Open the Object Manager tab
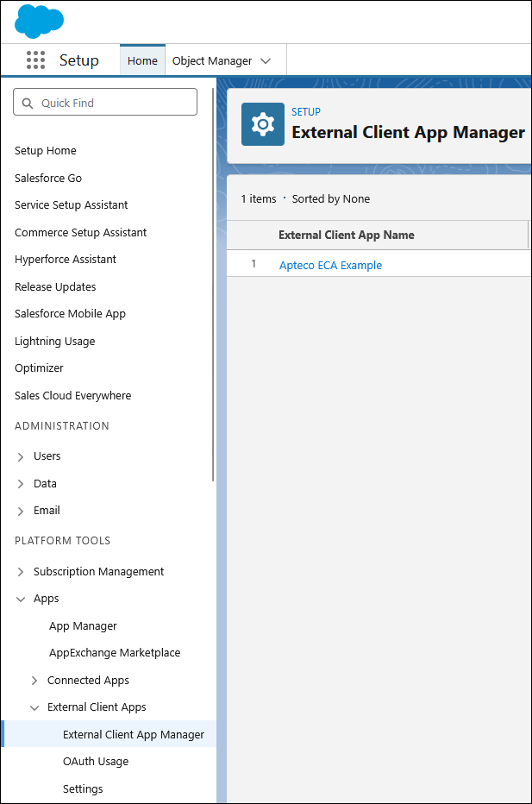 (x=212, y=61)
